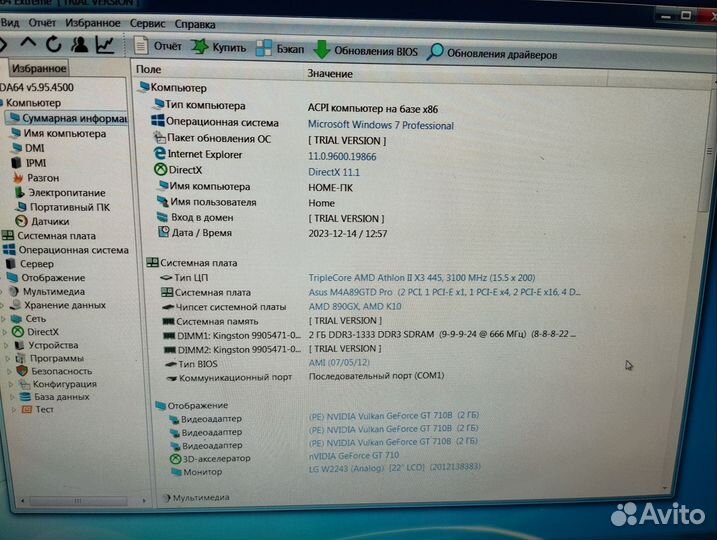Click the user profile toolbar icon
The width and height of the screenshot is (717, 540).
pyautogui.click(x=80, y=44)
